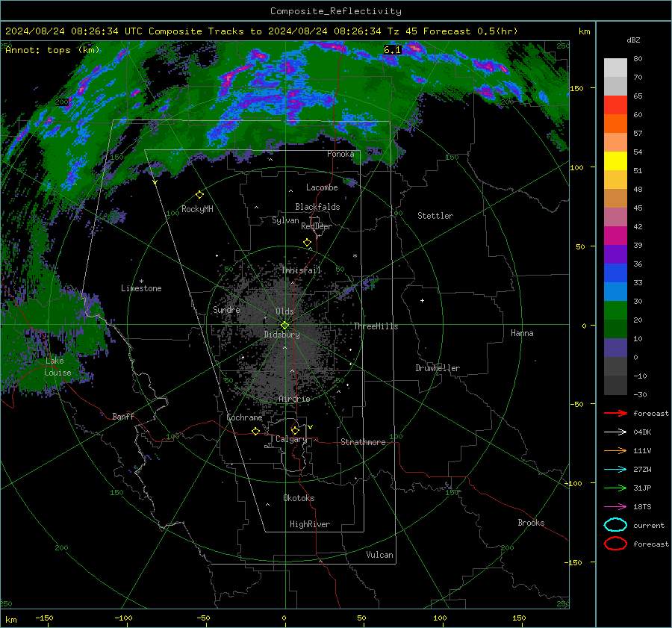The image size is (672, 628).
Task: Click the Sylvan label on the map
Action: [x=285, y=220]
